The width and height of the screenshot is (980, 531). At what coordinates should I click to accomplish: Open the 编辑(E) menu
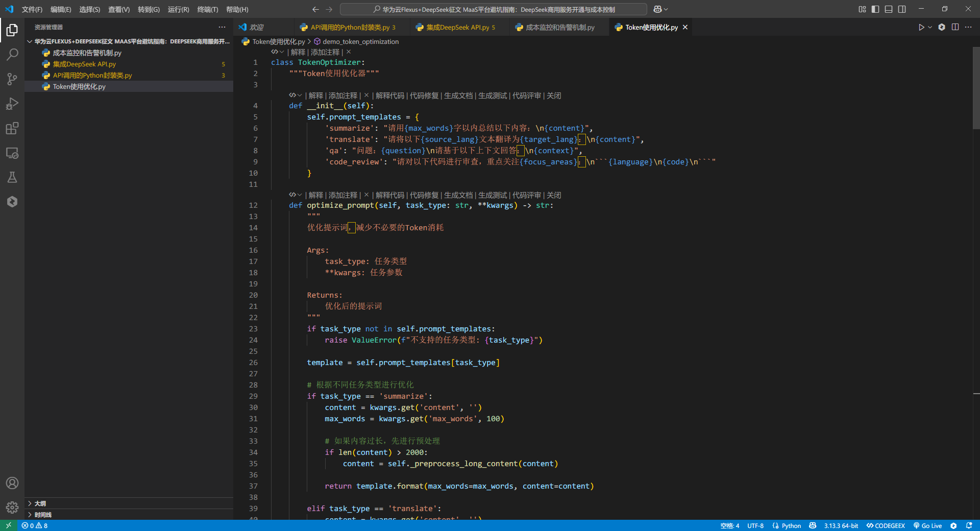(61, 9)
